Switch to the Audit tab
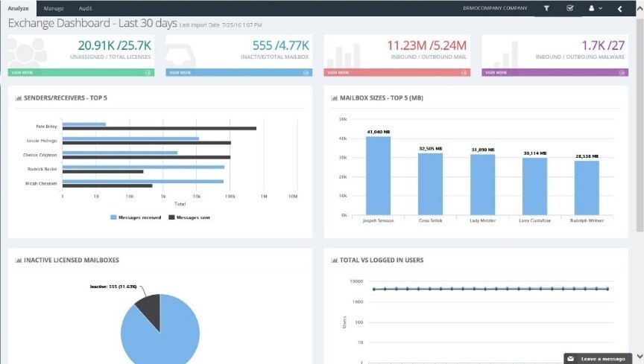Image resolution: width=644 pixels, height=364 pixels. click(x=86, y=8)
